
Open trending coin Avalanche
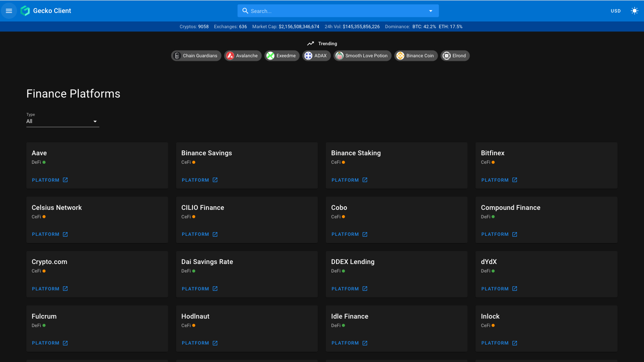(243, 56)
